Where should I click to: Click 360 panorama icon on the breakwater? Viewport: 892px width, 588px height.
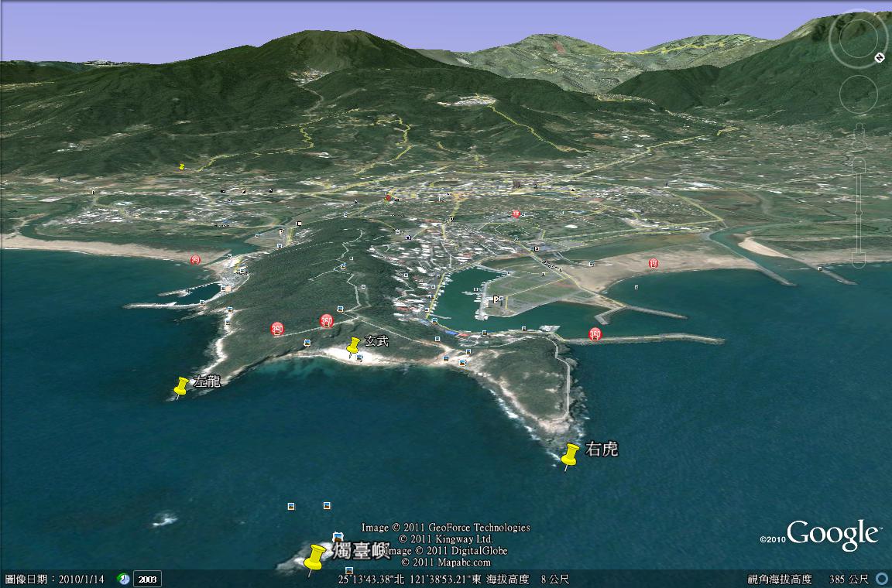coord(595,334)
